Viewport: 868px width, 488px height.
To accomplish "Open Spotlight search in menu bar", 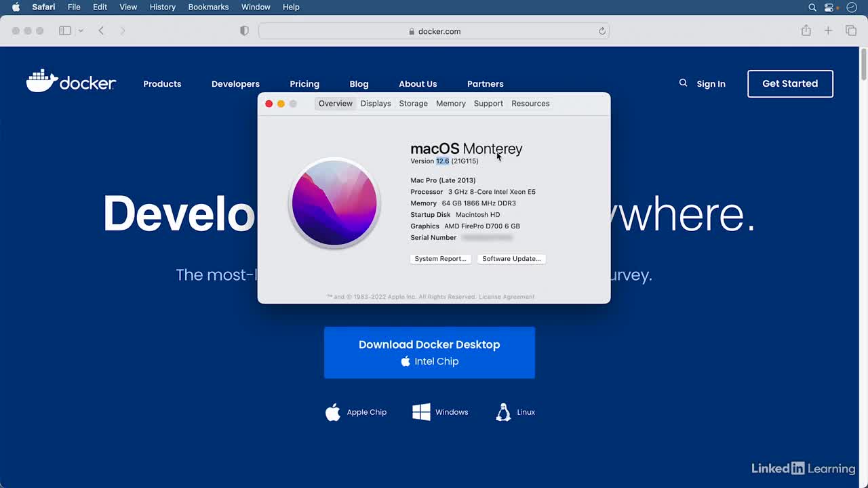I will pyautogui.click(x=812, y=7).
